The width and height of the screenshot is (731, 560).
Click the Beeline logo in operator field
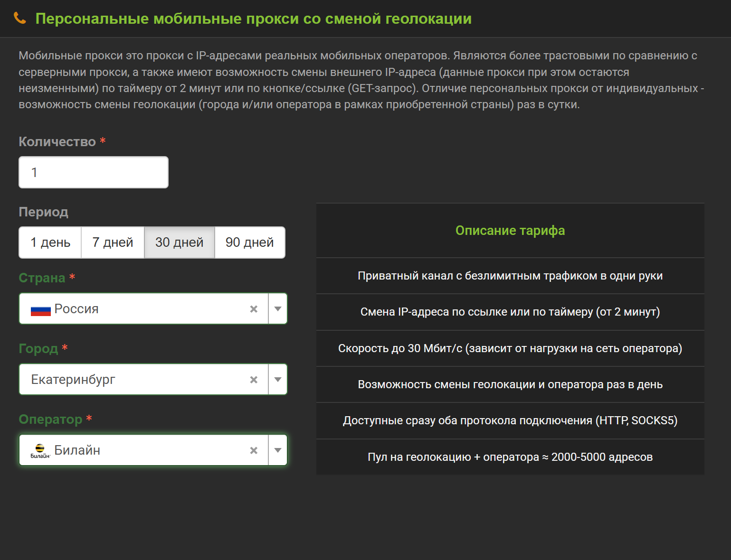pyautogui.click(x=40, y=451)
